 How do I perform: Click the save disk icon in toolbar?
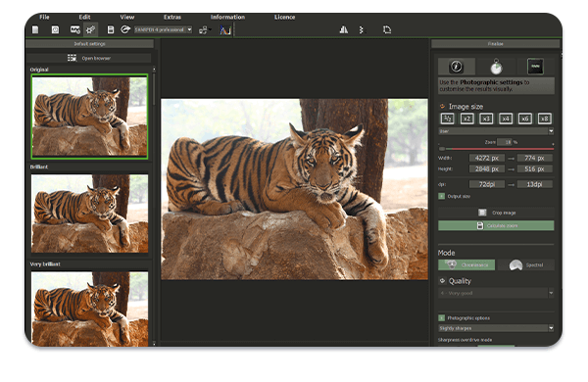pyautogui.click(x=111, y=29)
